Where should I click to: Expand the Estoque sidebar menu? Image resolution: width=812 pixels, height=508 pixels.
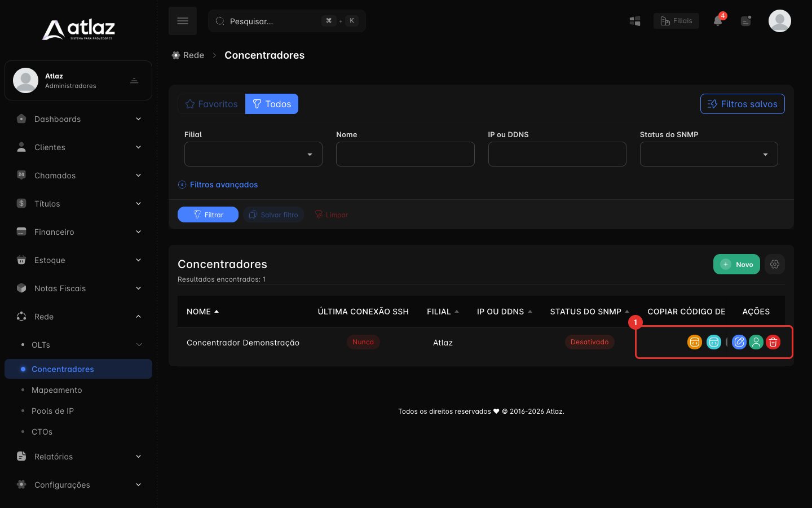coord(78,260)
